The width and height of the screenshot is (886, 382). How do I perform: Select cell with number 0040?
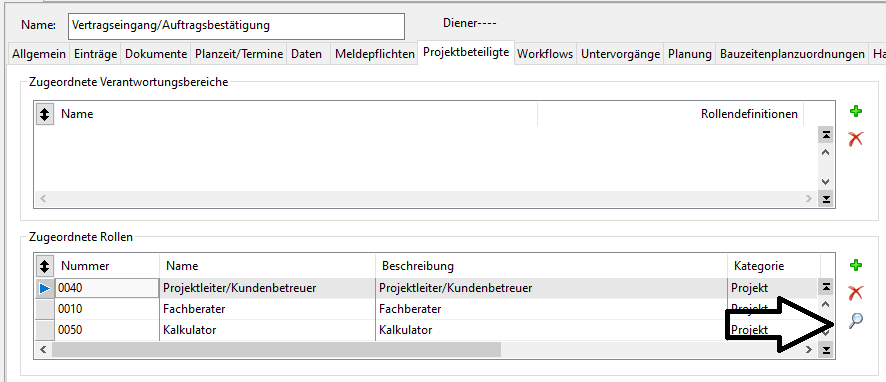tap(107, 288)
